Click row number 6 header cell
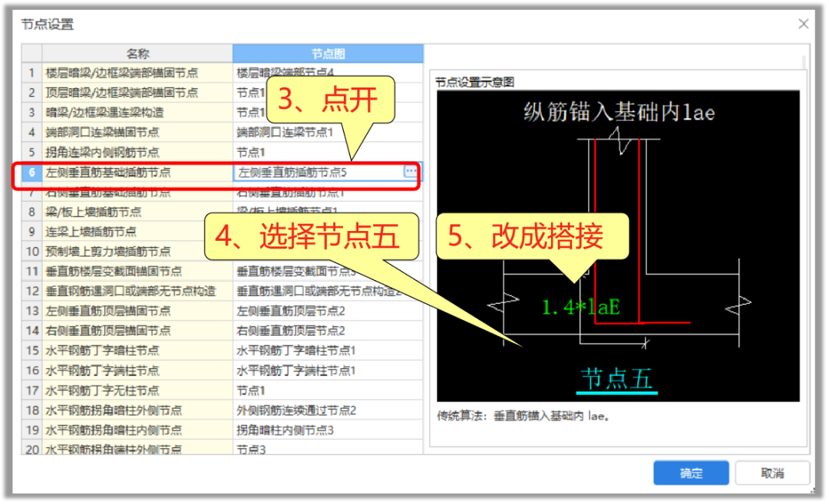The image size is (829, 504). point(31,173)
